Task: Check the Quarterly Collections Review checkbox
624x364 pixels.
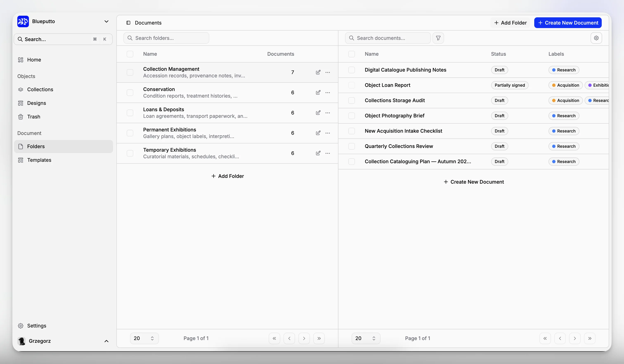Action: point(352,146)
